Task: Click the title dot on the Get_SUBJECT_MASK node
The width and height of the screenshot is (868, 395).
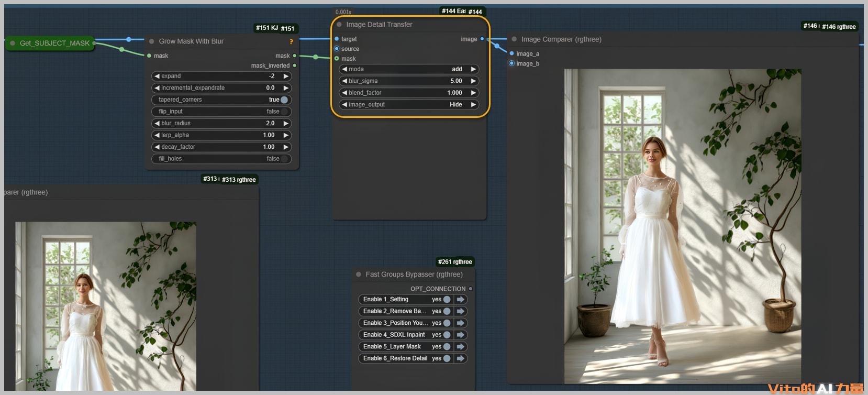Action: pos(13,43)
